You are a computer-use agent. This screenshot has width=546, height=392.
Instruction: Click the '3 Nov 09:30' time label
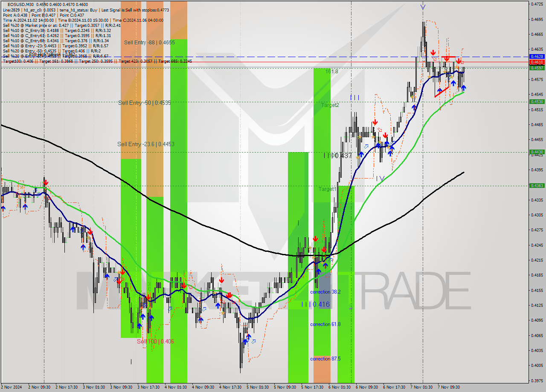[121, 387]
